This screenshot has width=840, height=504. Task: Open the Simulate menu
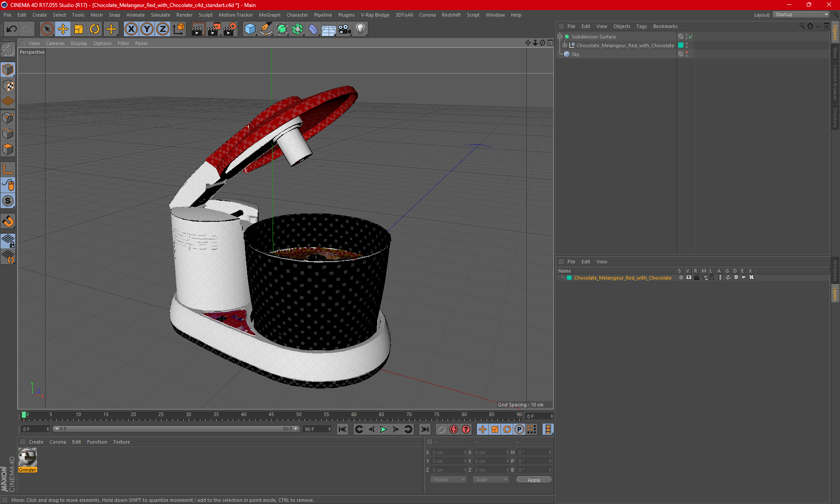coord(160,15)
